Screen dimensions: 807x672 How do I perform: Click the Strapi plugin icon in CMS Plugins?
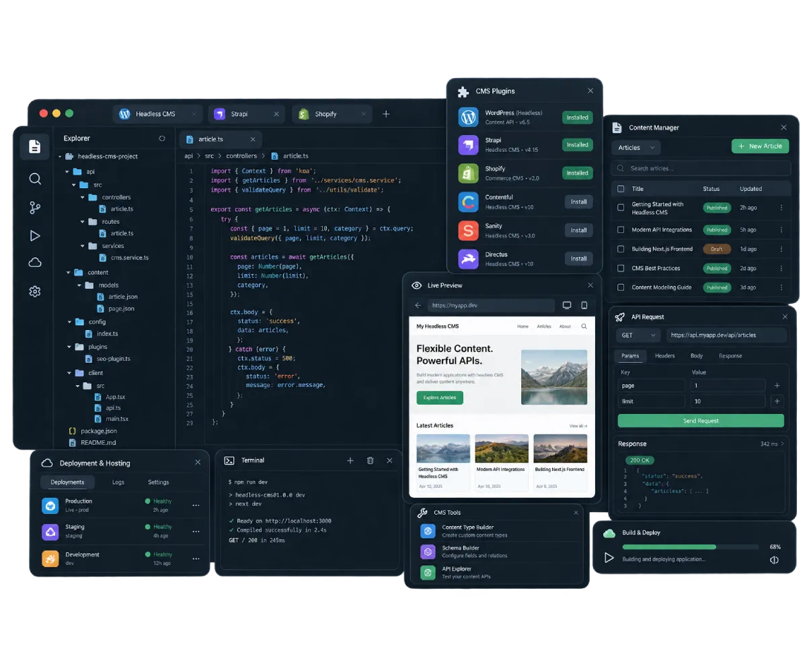pyautogui.click(x=468, y=144)
